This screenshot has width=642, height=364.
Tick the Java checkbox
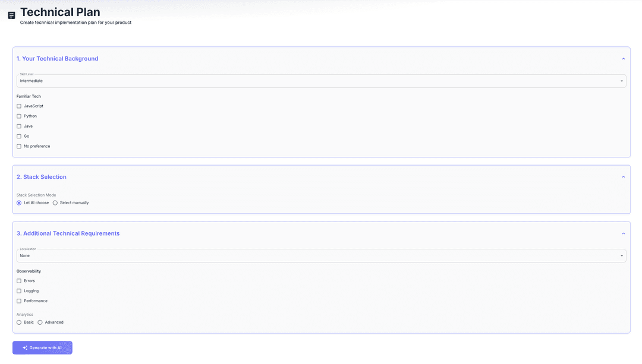pyautogui.click(x=19, y=126)
